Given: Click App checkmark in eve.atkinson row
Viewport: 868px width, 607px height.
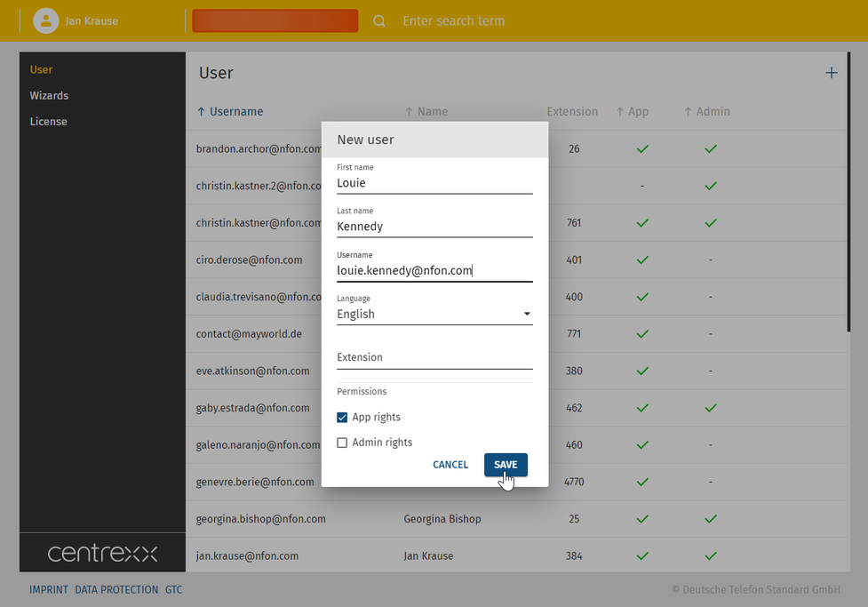Looking at the screenshot, I should click(642, 371).
